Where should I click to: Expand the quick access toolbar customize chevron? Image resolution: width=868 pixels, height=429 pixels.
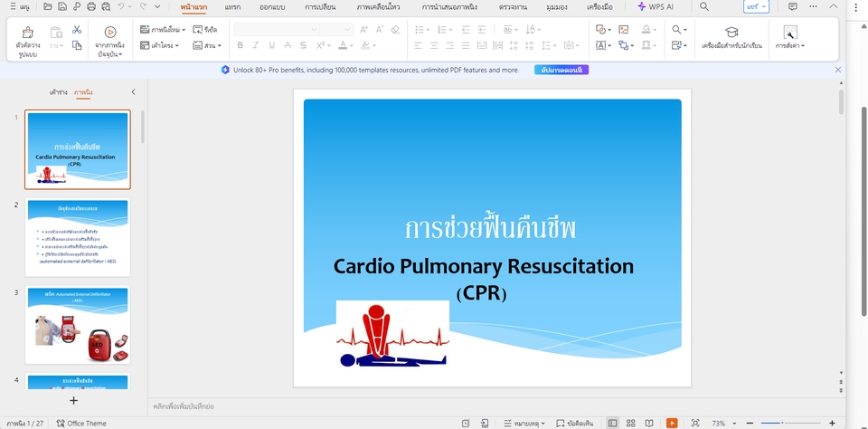[157, 6]
